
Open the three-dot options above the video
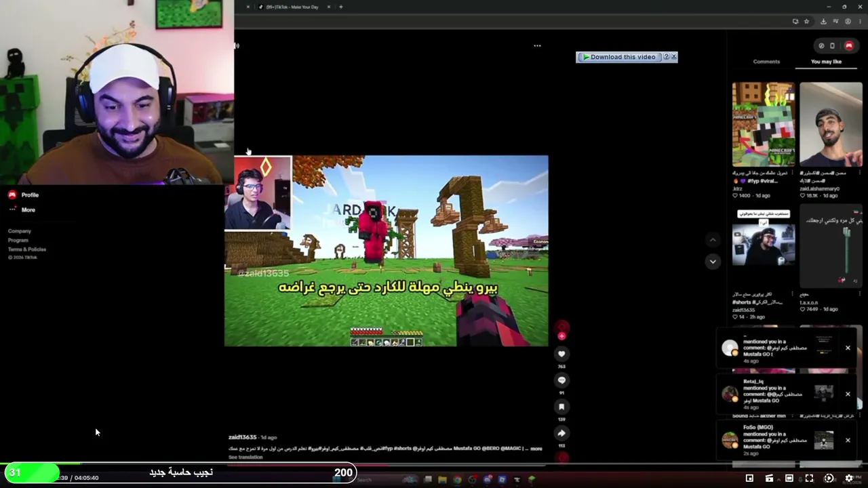click(x=537, y=45)
